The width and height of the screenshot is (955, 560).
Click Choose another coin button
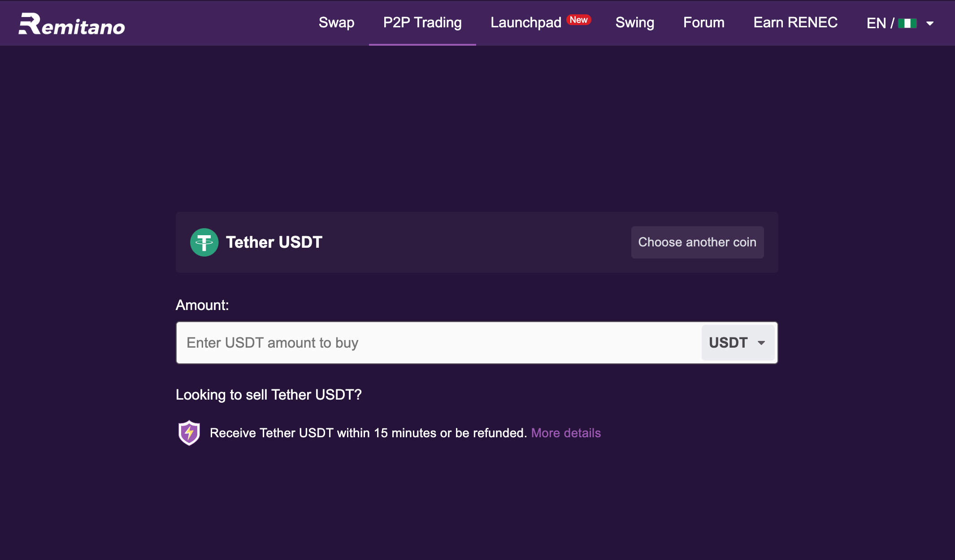tap(697, 242)
